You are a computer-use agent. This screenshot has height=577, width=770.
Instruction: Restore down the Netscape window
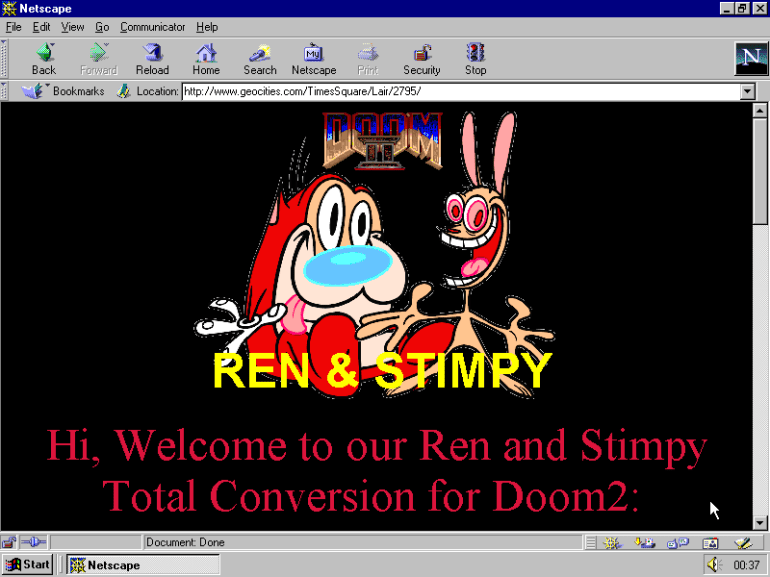pyautogui.click(x=742, y=8)
